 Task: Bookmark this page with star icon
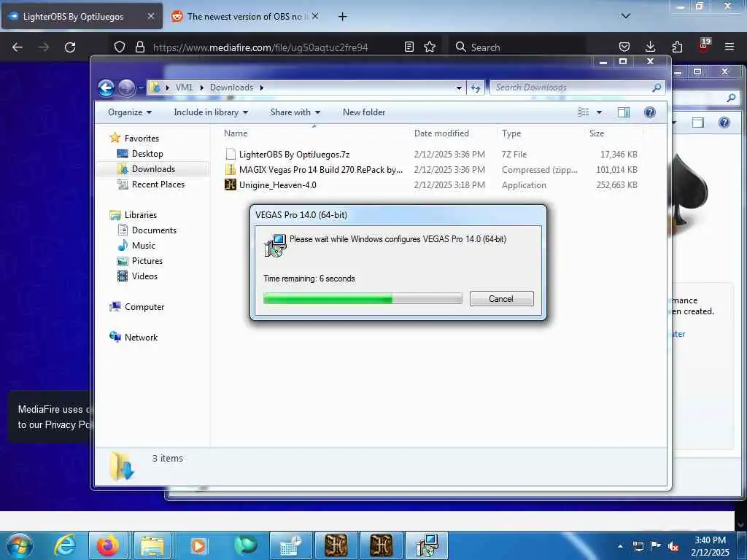click(x=430, y=47)
